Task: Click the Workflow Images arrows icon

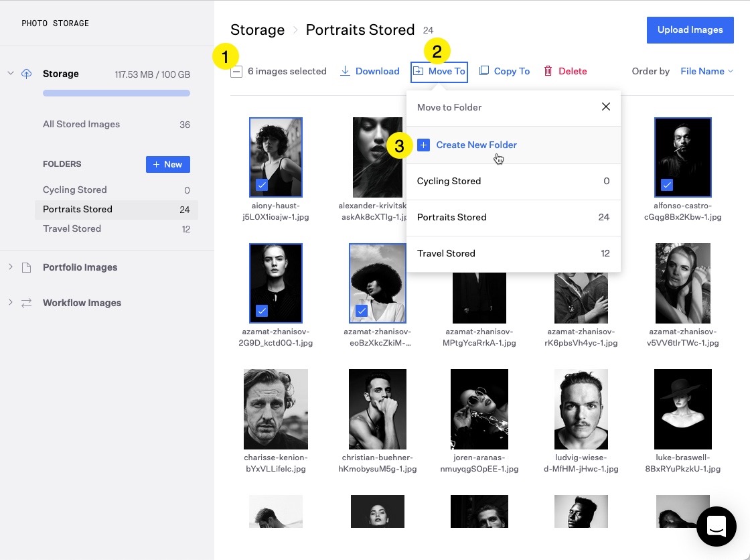Action: pyautogui.click(x=27, y=303)
